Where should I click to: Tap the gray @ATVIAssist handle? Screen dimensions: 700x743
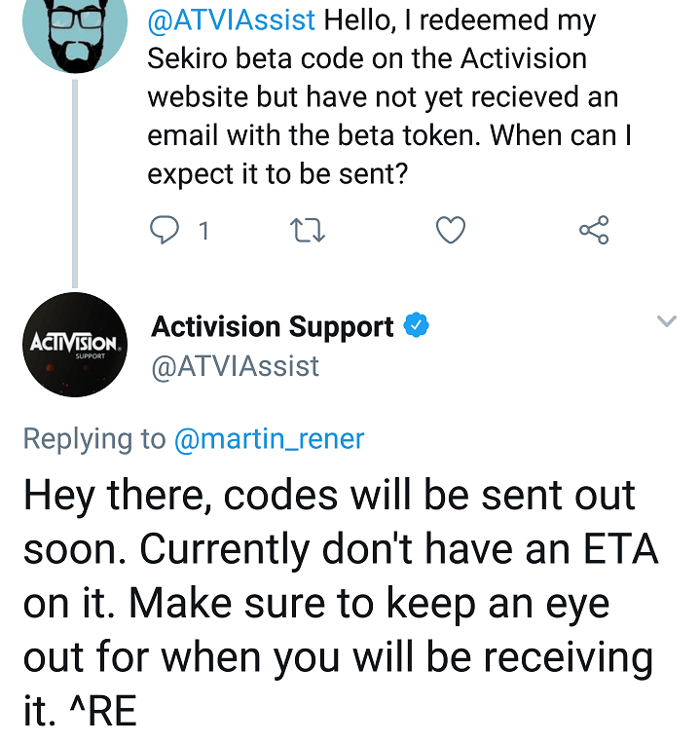pos(236,366)
